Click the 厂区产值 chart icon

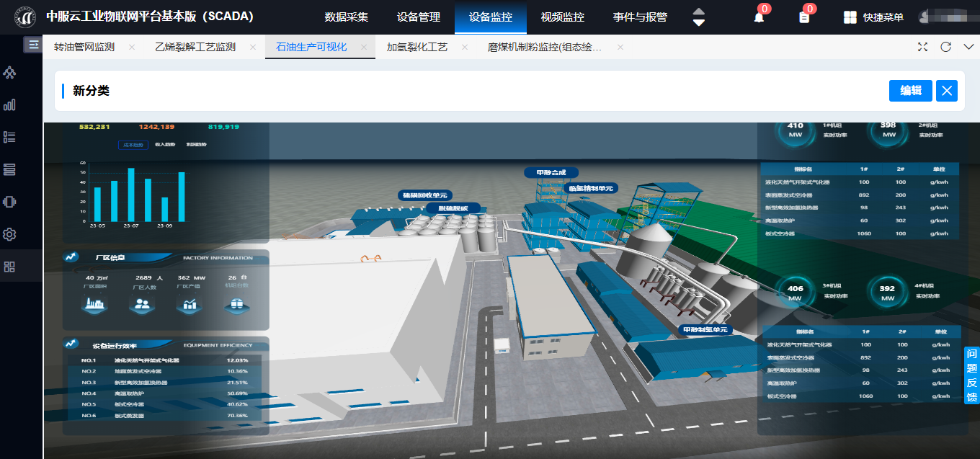pos(190,305)
